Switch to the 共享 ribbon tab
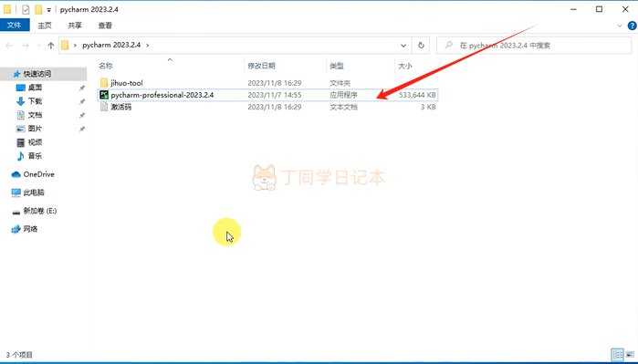Screen dimensions: 638x364 pos(75,26)
